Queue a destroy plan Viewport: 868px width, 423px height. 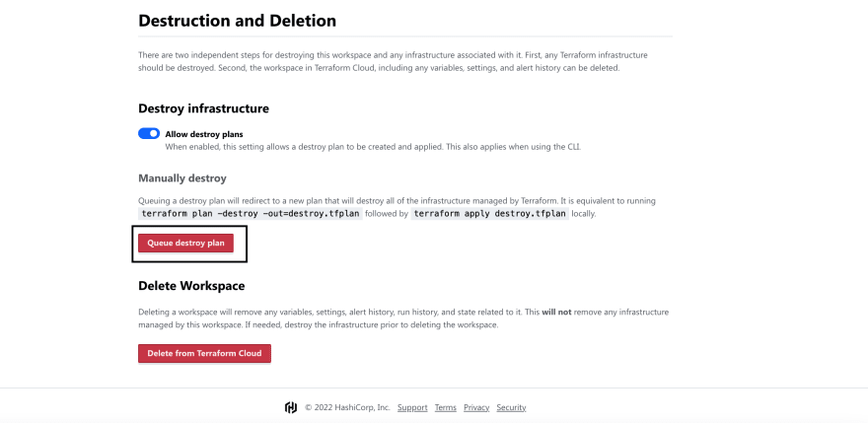coord(186,244)
